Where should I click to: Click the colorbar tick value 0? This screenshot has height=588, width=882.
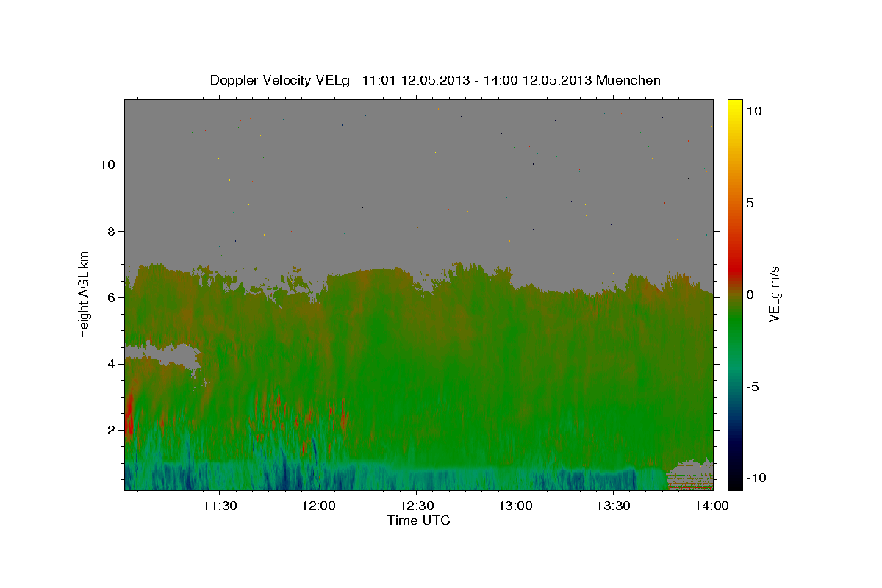(x=749, y=295)
